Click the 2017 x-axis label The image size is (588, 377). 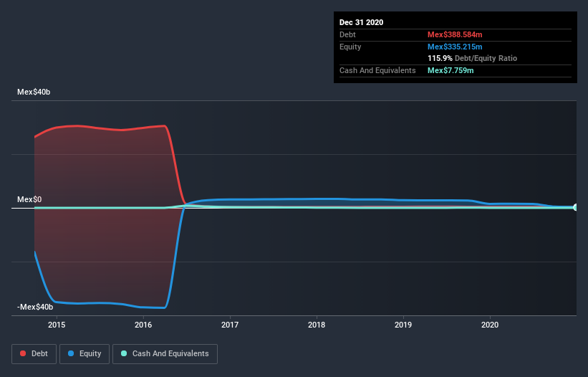230,325
